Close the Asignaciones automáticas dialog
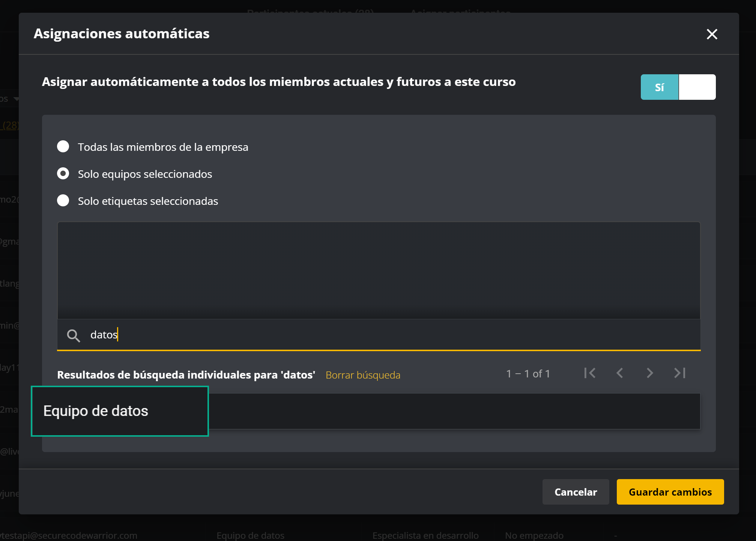This screenshot has width=756, height=541. coord(712,34)
